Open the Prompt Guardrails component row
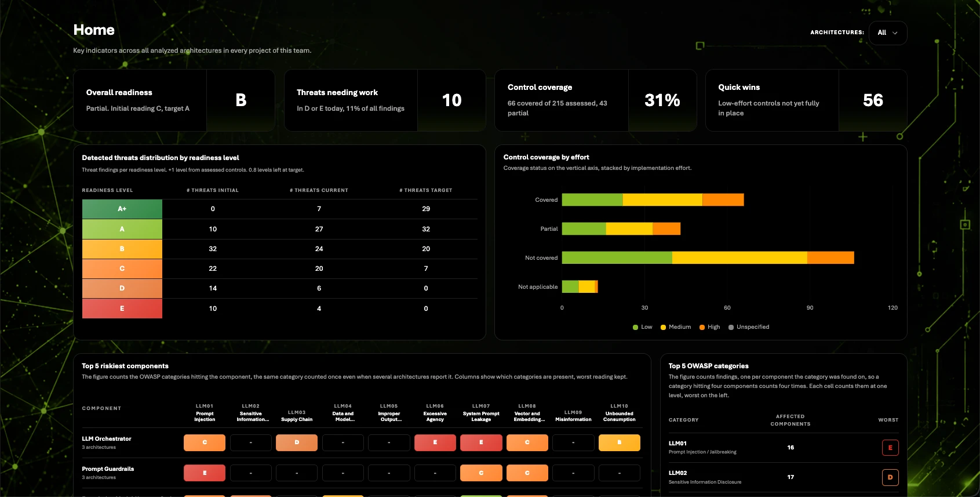Screen dimensions: 980x497 362,473
